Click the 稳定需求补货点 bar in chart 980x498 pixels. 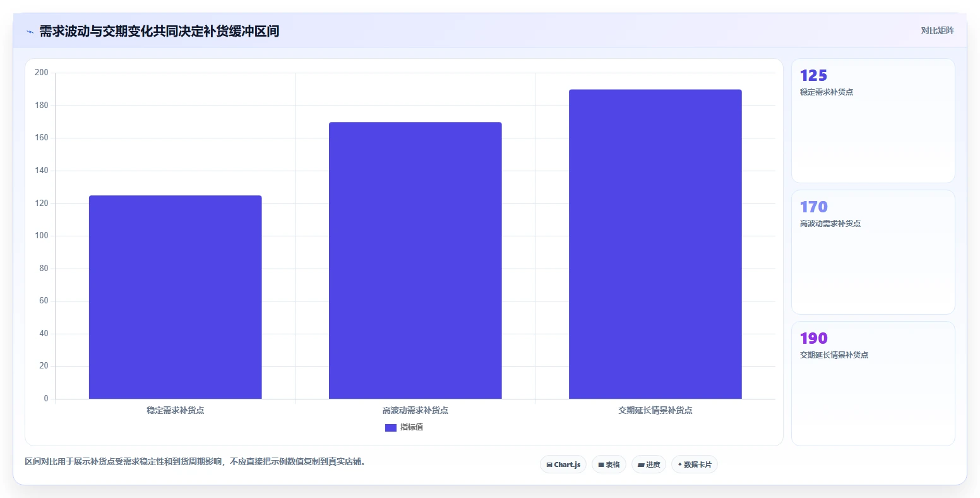176,297
